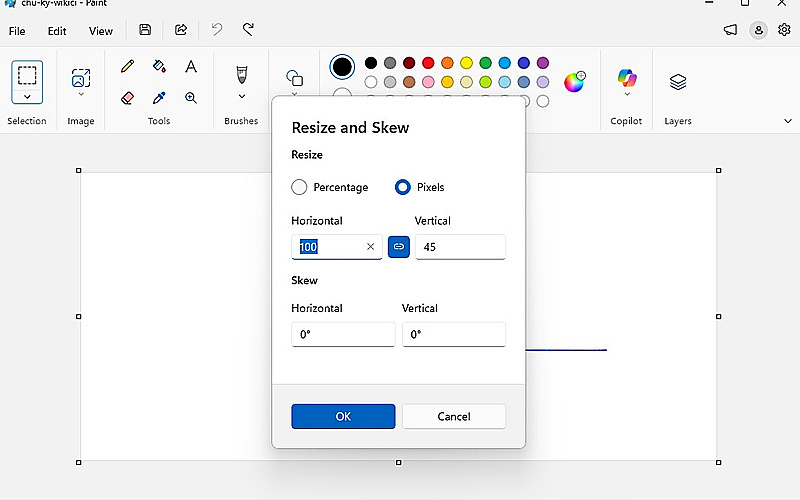
Task: Pick the yellow palette swatch
Action: [466, 63]
